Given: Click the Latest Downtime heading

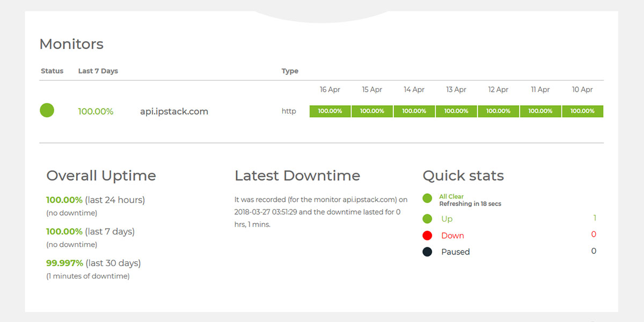Looking at the screenshot, I should click(297, 175).
